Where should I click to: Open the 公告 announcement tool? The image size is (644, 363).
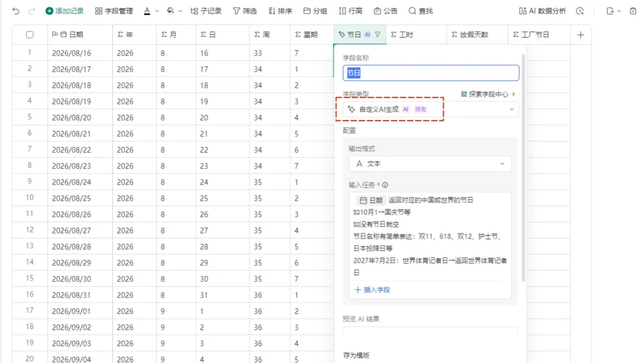click(386, 11)
